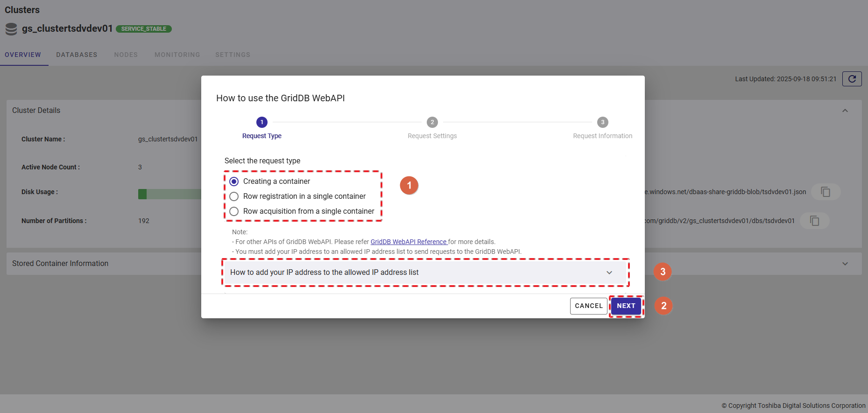
Task: Collapse the Cluster Details panel
Action: coord(845,111)
